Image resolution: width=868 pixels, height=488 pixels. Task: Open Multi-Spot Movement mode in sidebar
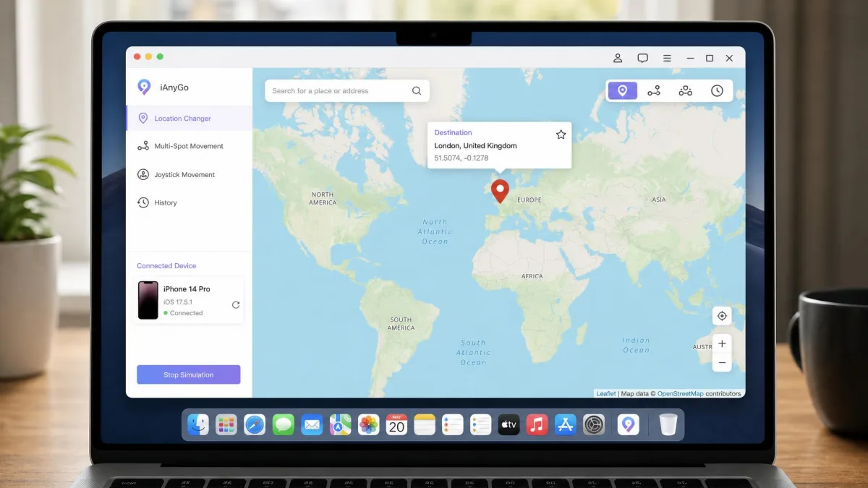tap(189, 146)
